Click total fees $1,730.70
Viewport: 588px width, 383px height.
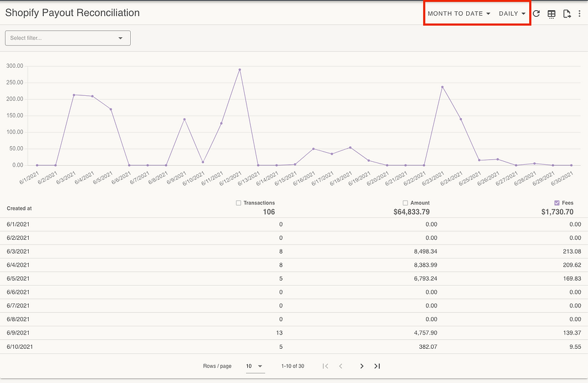pos(557,212)
